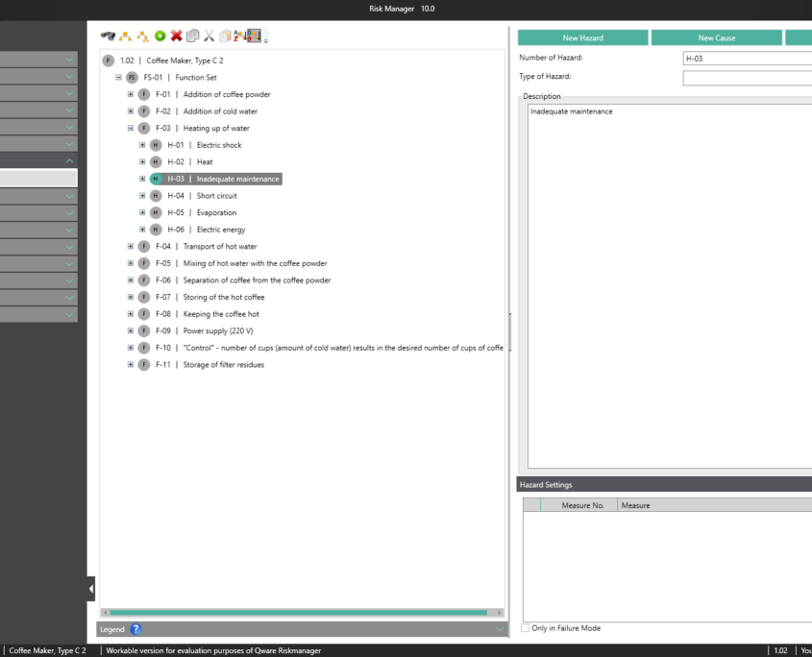Collapse the F-03 Heating up of water node

[x=131, y=128]
